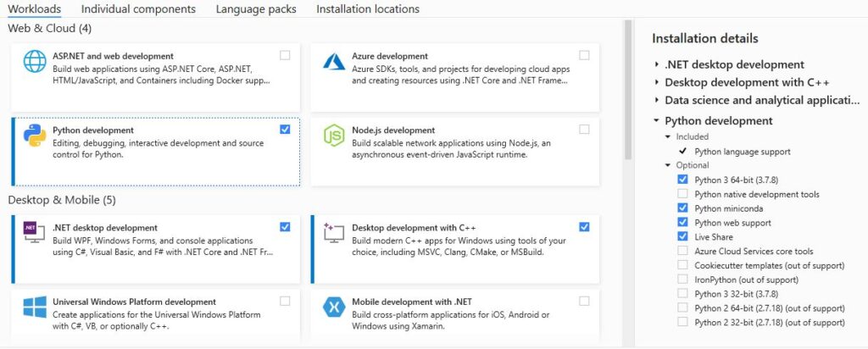Open the Language packs tab

[x=256, y=9]
